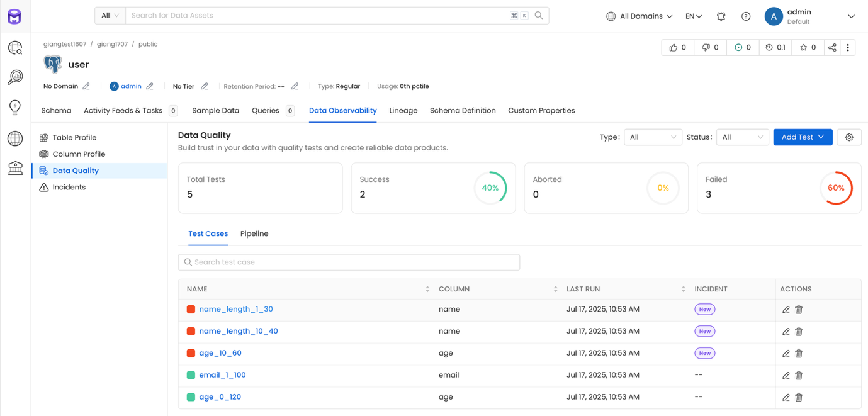Focus the Search test case field
Viewport: 868px width, 416px height.
coord(349,262)
